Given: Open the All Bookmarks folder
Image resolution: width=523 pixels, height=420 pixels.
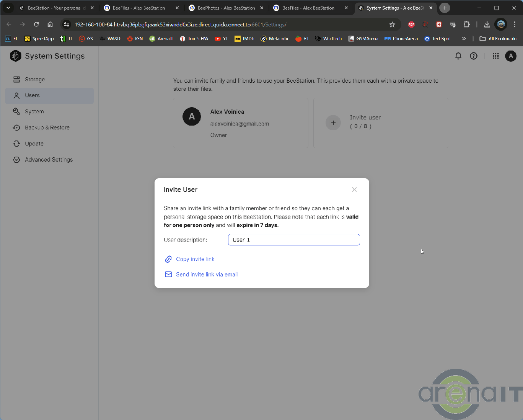Looking at the screenshot, I should coord(499,39).
